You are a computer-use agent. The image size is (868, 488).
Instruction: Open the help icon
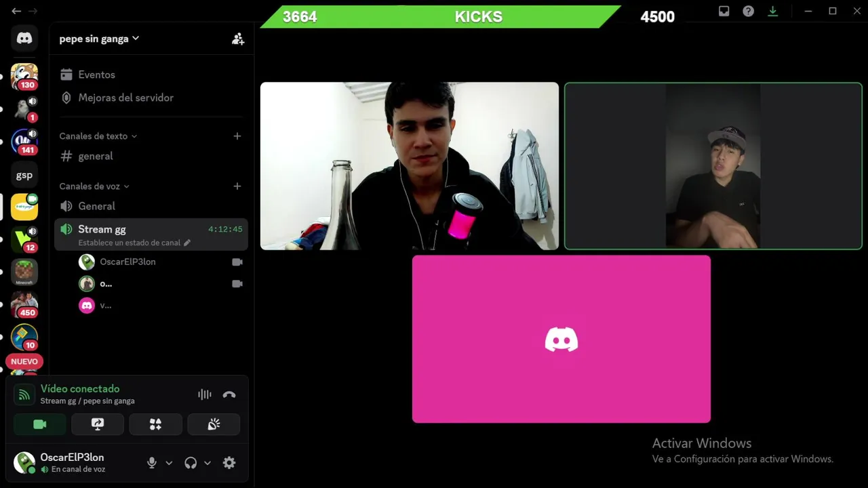point(748,11)
